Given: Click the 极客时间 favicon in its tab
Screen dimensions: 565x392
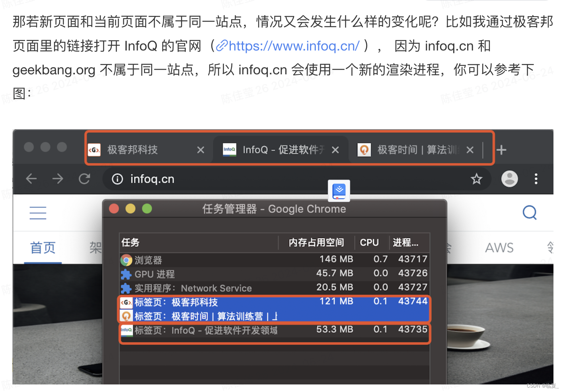Looking at the screenshot, I should 364,150.
